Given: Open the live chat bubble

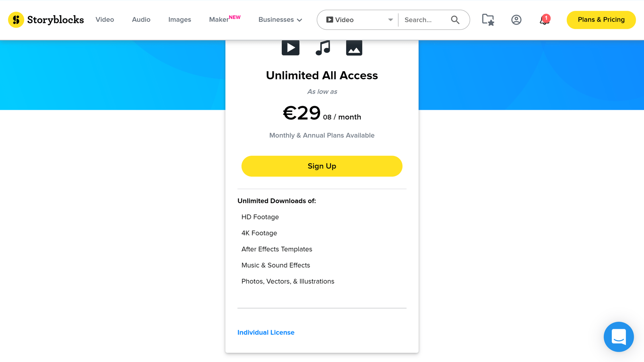Looking at the screenshot, I should pyautogui.click(x=619, y=337).
